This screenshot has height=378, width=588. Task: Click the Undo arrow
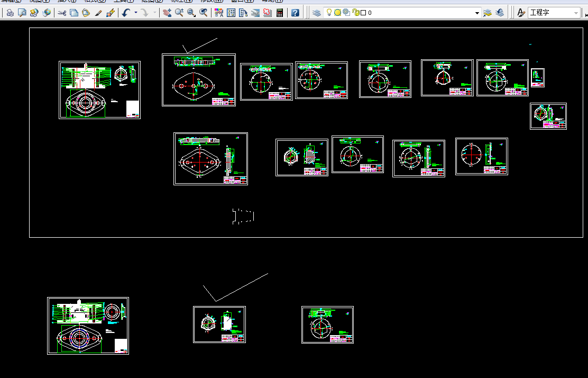pos(126,13)
